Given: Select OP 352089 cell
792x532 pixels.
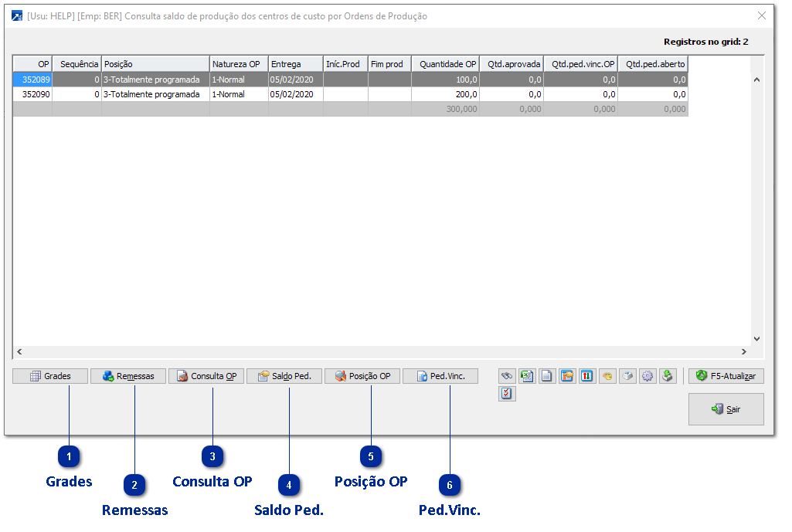Looking at the screenshot, I should (32, 80).
